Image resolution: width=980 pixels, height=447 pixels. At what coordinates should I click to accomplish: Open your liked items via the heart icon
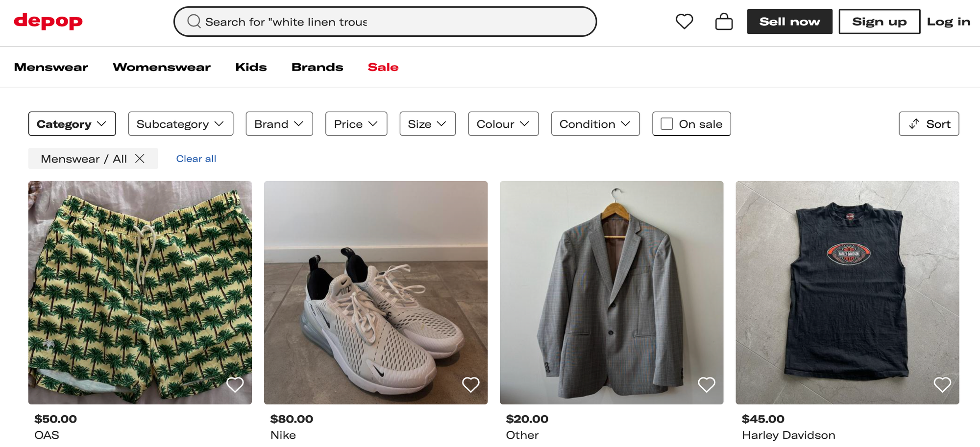685,21
